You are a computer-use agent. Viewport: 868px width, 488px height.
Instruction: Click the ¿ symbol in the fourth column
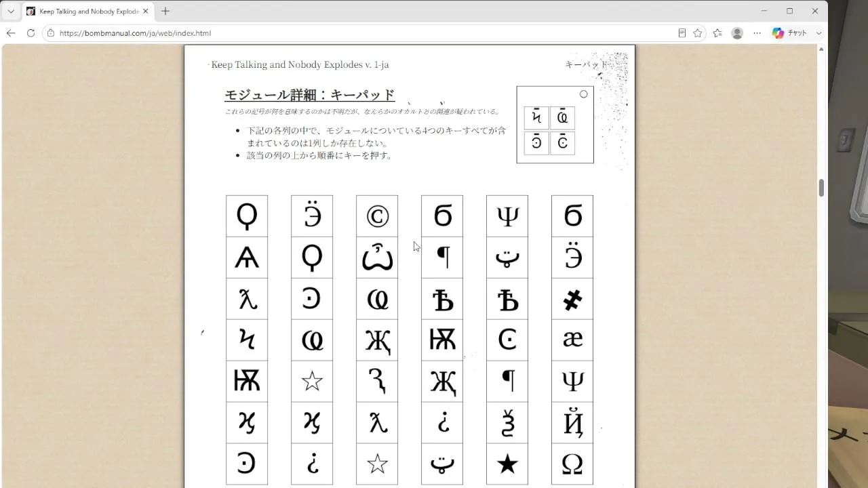click(x=442, y=423)
